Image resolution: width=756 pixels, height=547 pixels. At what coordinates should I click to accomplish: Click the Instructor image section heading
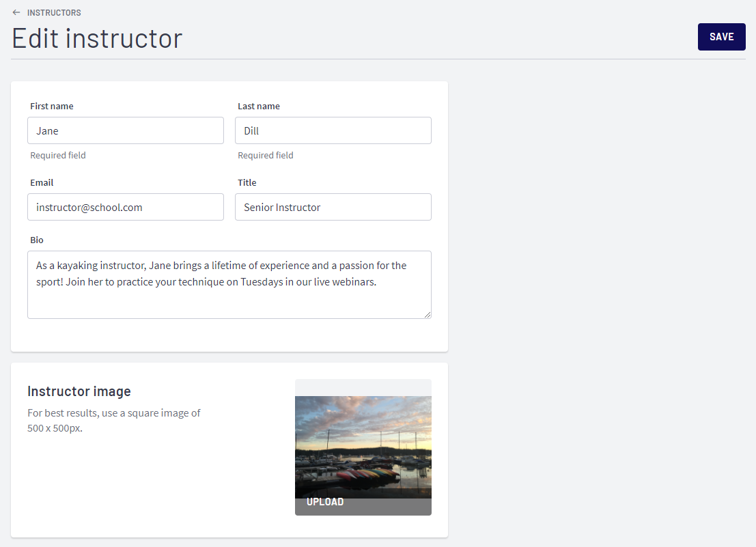click(x=79, y=391)
